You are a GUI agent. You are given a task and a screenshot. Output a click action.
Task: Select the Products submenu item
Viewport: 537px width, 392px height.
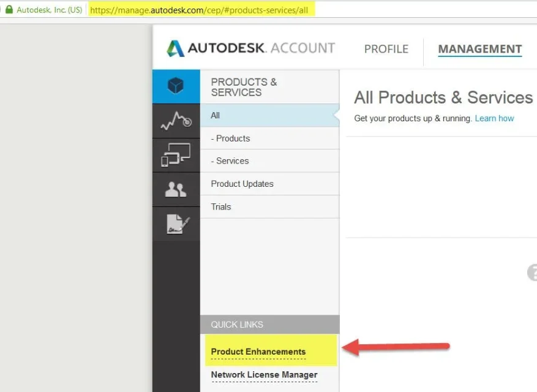pos(270,138)
